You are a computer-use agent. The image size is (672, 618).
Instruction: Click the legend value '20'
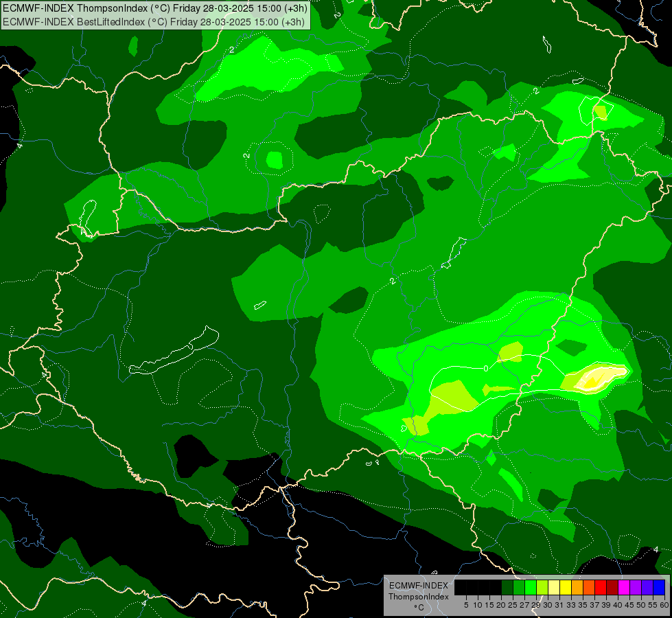click(502, 605)
